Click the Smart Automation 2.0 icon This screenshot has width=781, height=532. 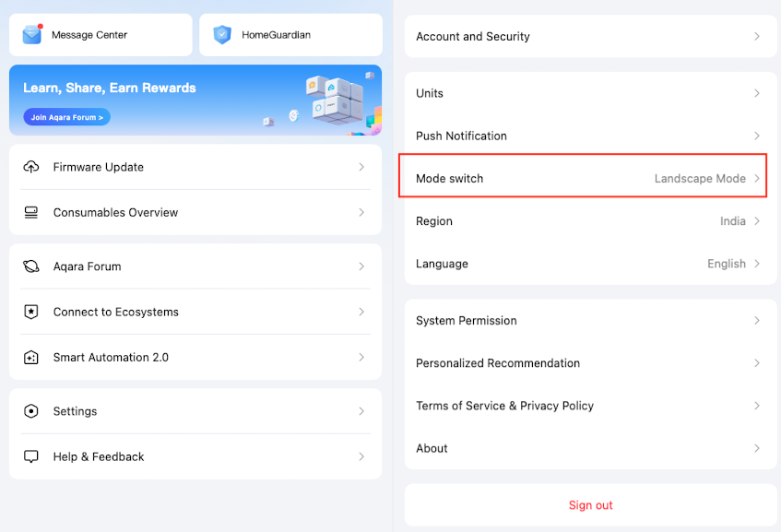31,357
